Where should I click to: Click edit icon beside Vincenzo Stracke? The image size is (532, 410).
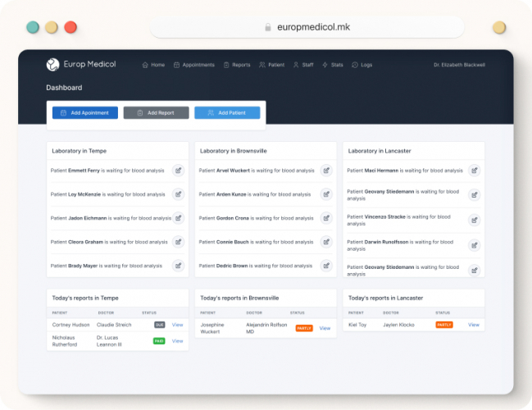475,221
